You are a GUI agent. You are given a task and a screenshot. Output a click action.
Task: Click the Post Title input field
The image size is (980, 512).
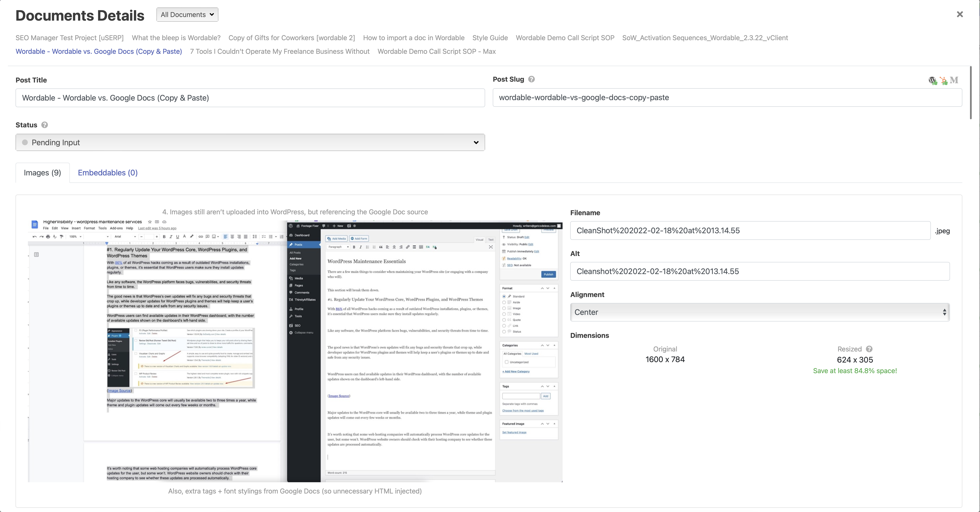250,98
